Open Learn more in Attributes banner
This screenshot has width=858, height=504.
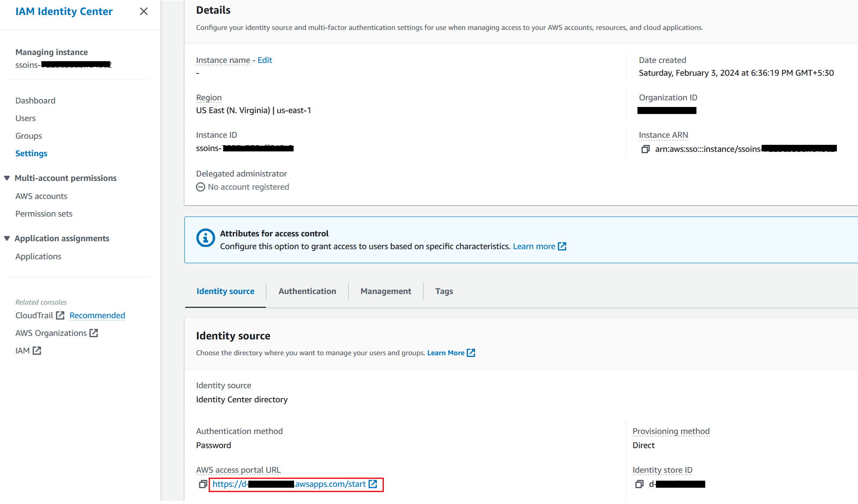point(534,246)
